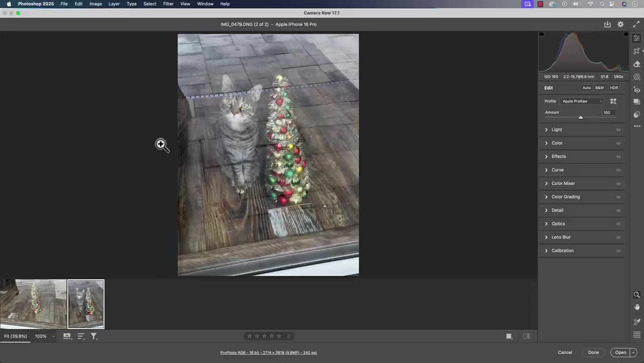Open the Image menu
The width and height of the screenshot is (644, 363).
pos(96,4)
